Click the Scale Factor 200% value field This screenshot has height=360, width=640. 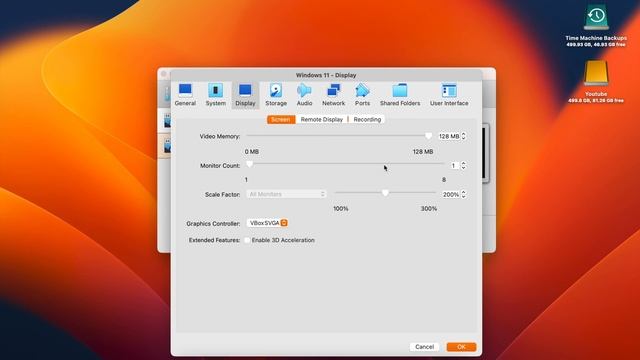[x=451, y=195]
